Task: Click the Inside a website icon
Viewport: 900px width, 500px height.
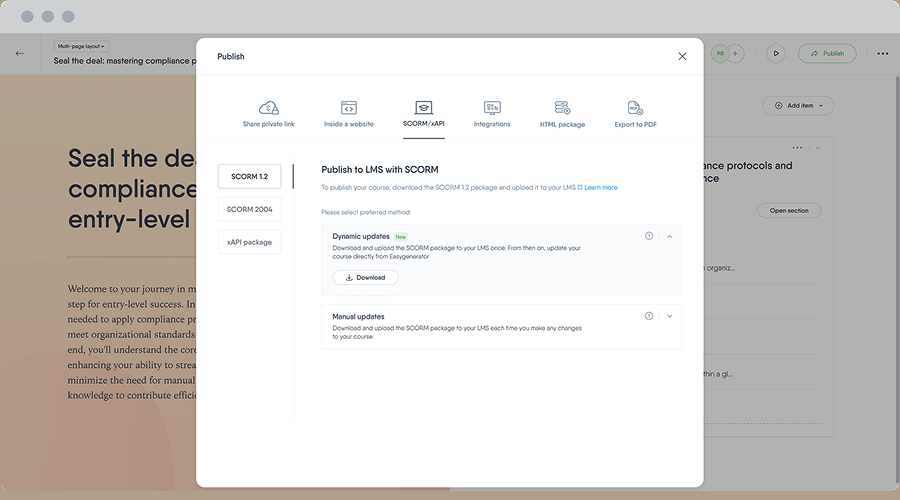Action: tap(349, 108)
